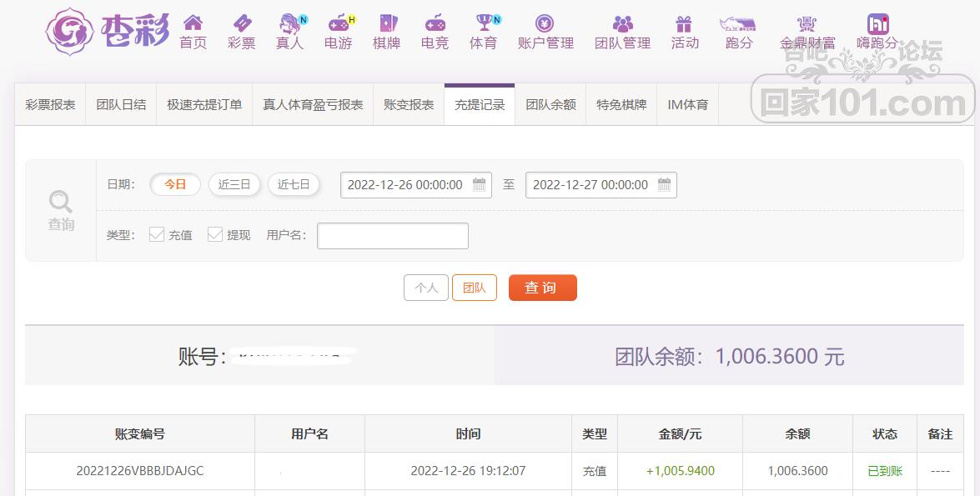
Task: Click the time cell 2022-12-26 19:12:07
Action: (468, 471)
